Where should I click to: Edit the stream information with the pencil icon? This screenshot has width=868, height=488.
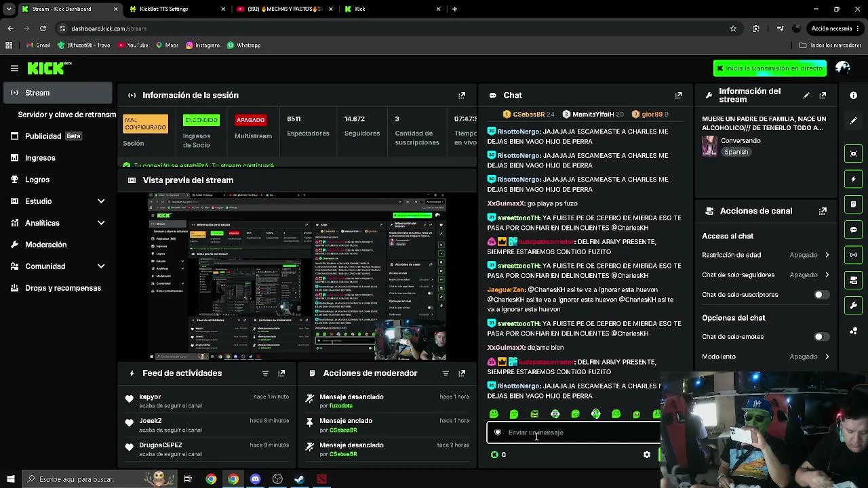(806, 96)
